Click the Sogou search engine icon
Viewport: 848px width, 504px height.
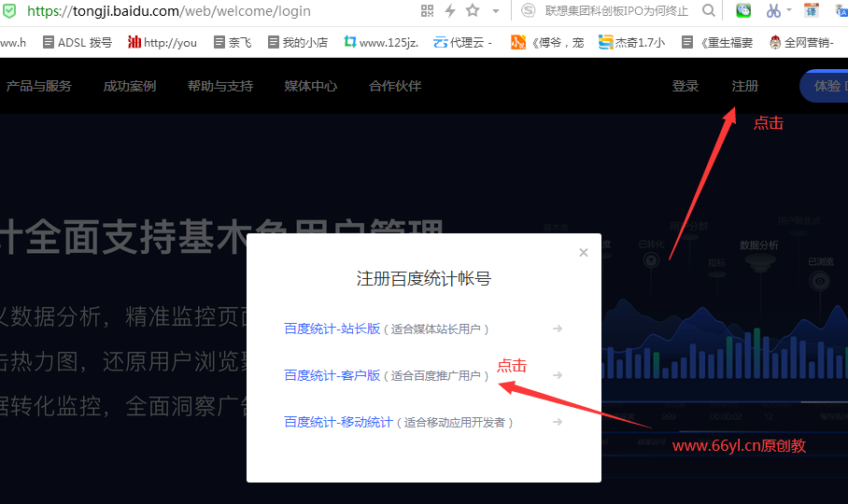pos(529,10)
